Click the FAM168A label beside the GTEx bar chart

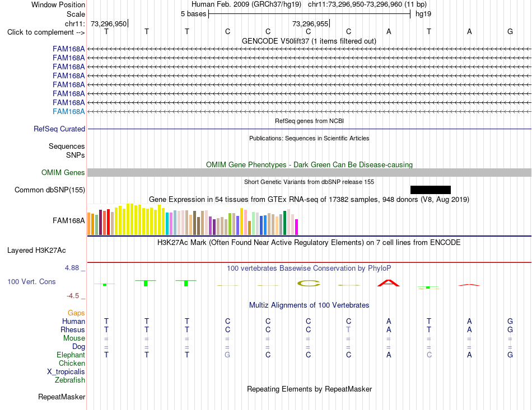tap(68, 220)
